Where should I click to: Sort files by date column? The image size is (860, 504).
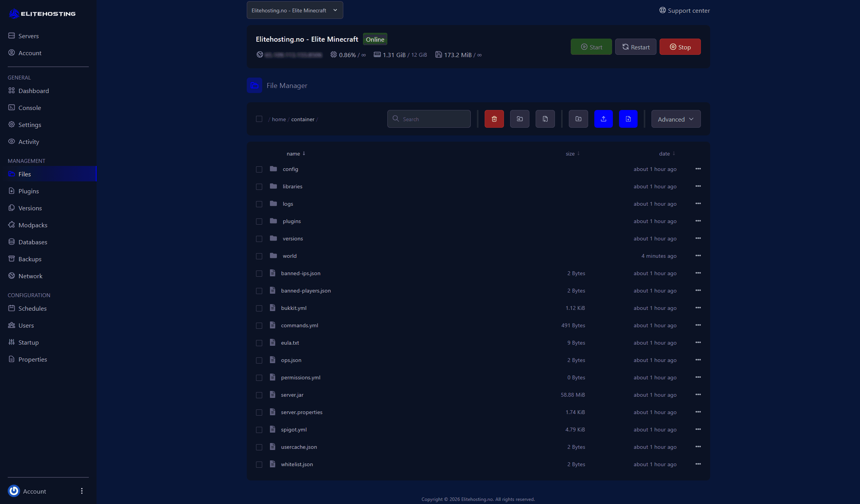(667, 154)
